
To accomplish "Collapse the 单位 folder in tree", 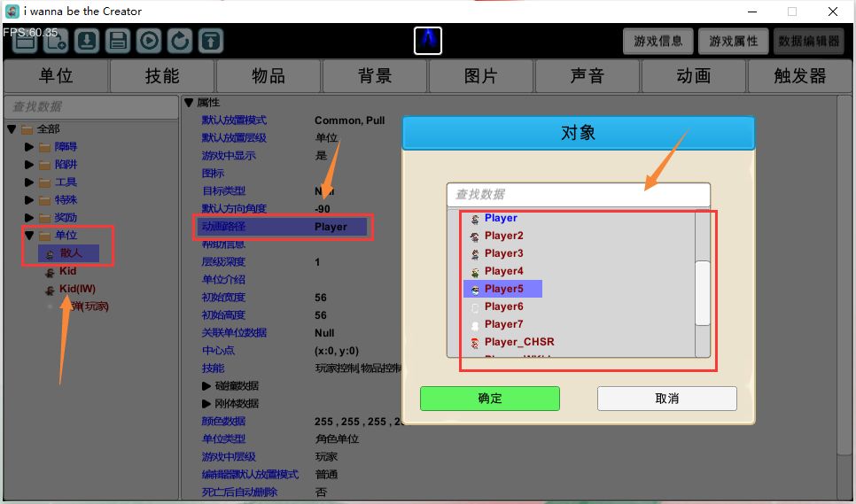I will pyautogui.click(x=29, y=236).
